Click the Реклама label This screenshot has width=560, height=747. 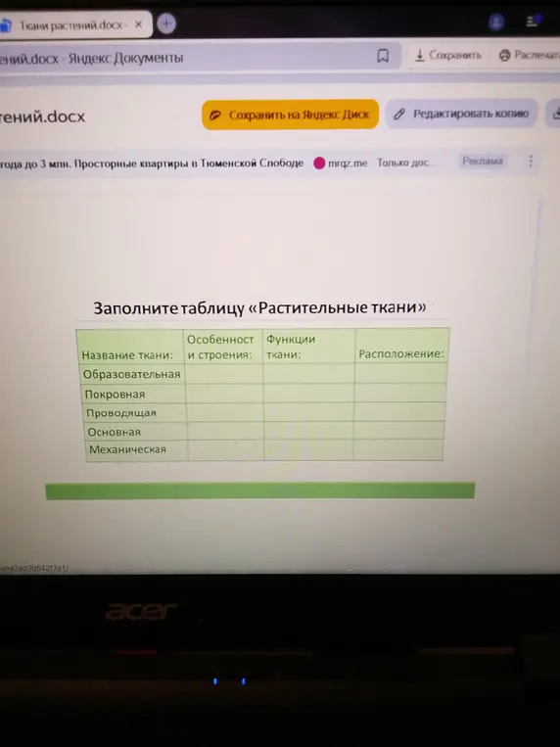pos(483,161)
